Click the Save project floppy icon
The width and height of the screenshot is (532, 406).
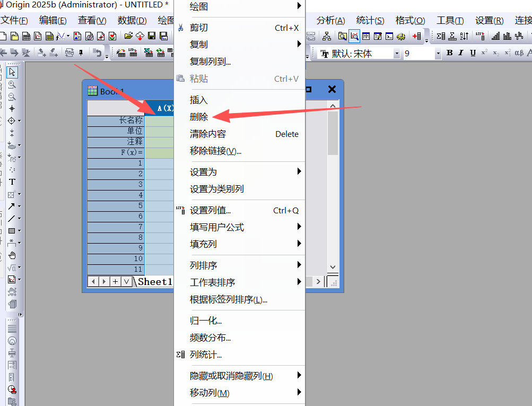[x=152, y=36]
